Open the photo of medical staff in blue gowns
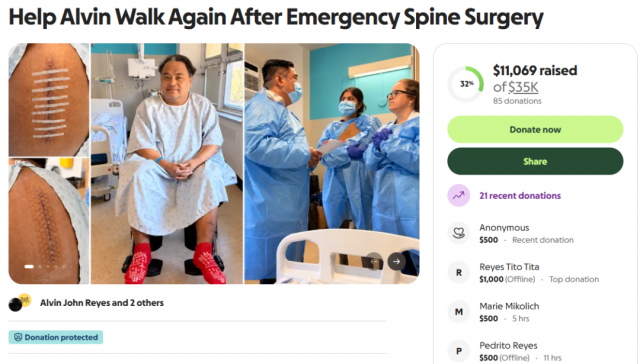 (332, 163)
